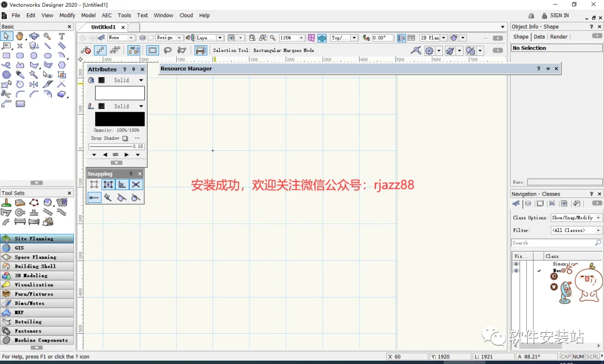Select the Rounded Rectangle tool
The height and width of the screenshot is (364, 604).
[20, 55]
